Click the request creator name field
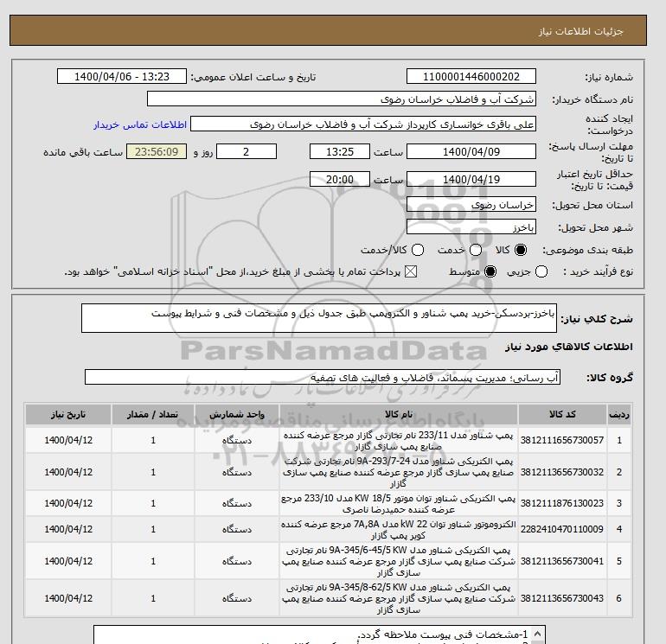The height and width of the screenshot is (644, 666). click(363, 124)
